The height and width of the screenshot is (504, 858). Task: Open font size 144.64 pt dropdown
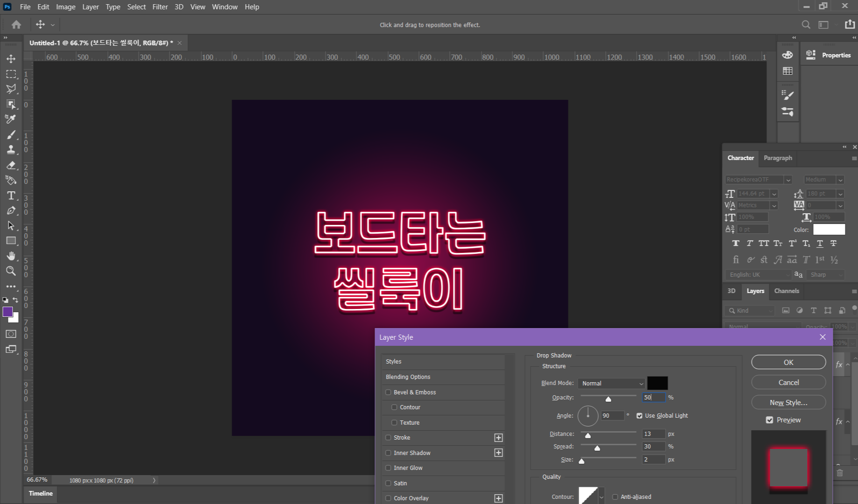pyautogui.click(x=774, y=194)
